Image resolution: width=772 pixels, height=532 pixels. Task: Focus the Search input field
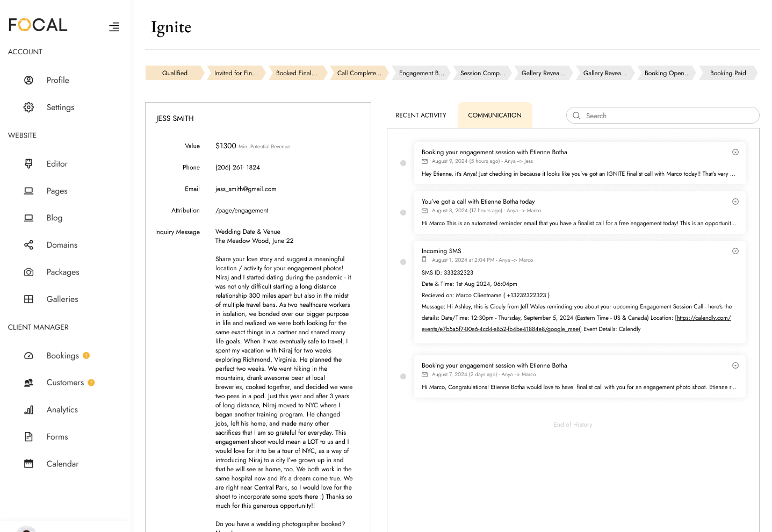tap(662, 116)
